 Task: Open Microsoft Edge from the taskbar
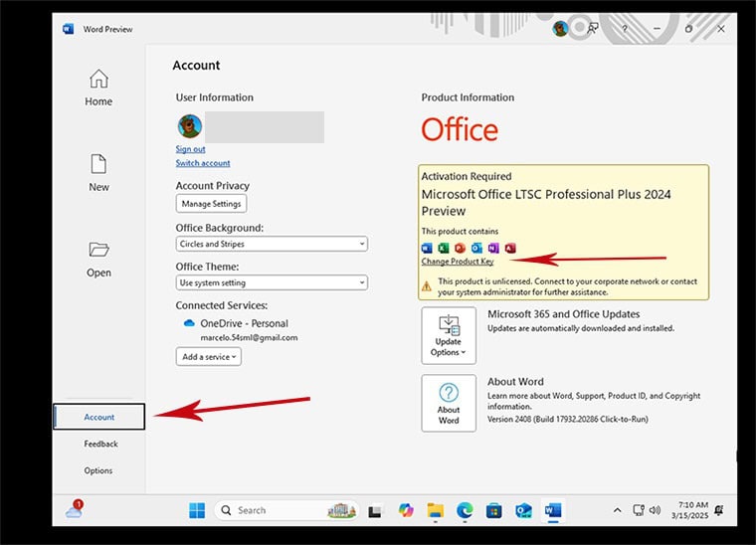[465, 510]
